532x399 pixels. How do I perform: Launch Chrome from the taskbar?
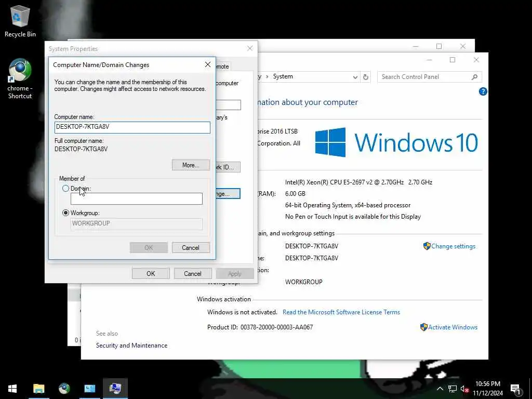pyautogui.click(x=64, y=389)
